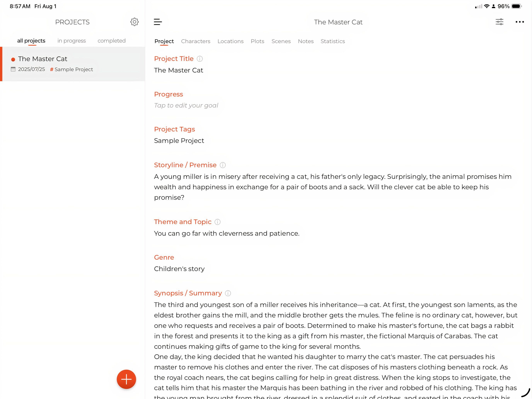
Task: Click The Master Cat header title
Action: [x=338, y=22]
